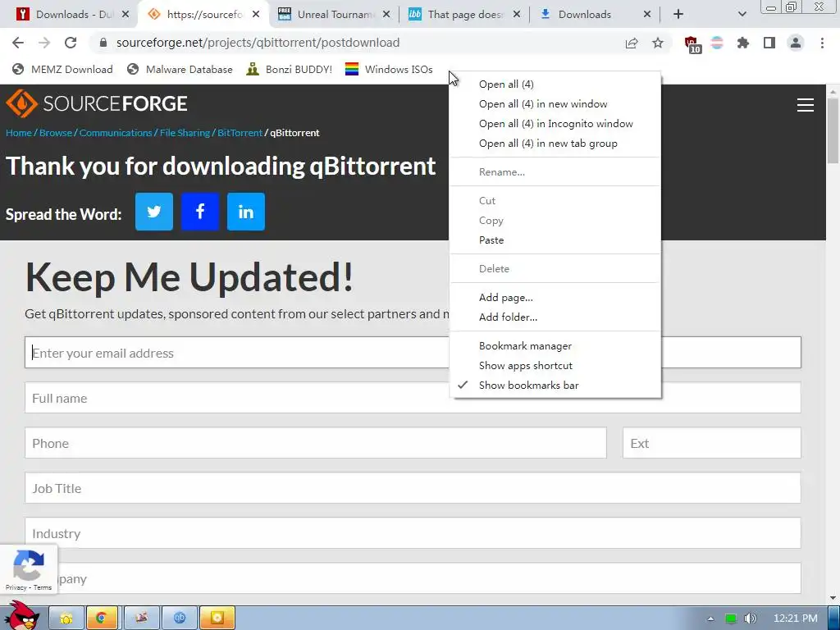Click the Phone field
Image resolution: width=840 pixels, height=630 pixels.
[x=316, y=442]
